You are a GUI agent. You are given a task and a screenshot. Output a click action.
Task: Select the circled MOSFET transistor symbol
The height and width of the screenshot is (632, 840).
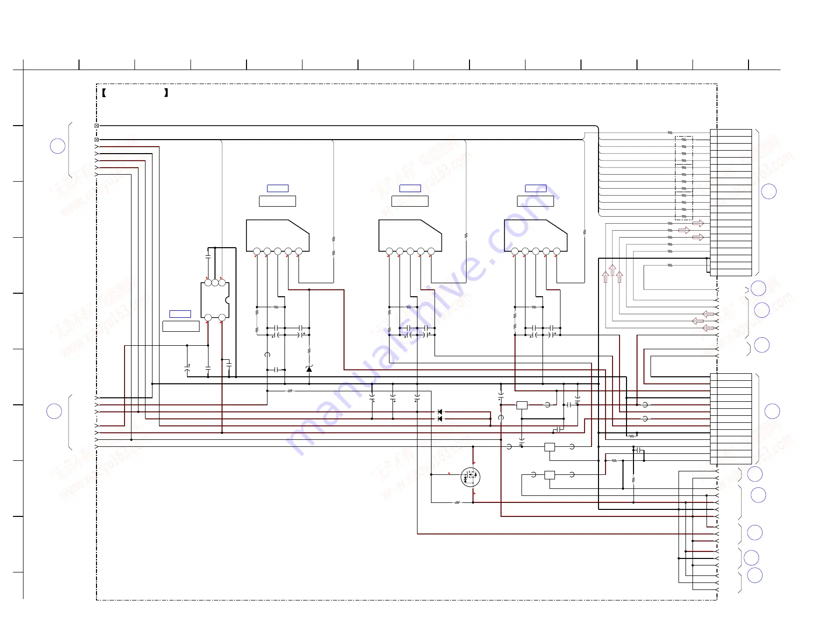pos(470,477)
